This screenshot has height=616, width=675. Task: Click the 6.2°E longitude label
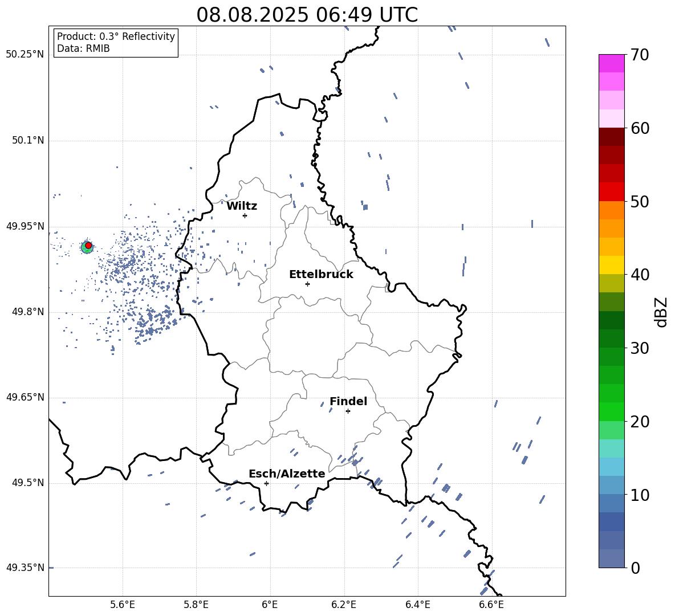click(x=344, y=605)
